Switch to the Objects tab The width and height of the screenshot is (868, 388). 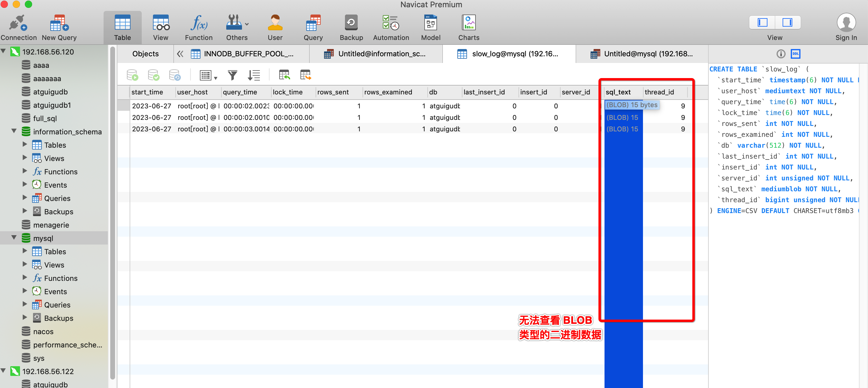145,54
